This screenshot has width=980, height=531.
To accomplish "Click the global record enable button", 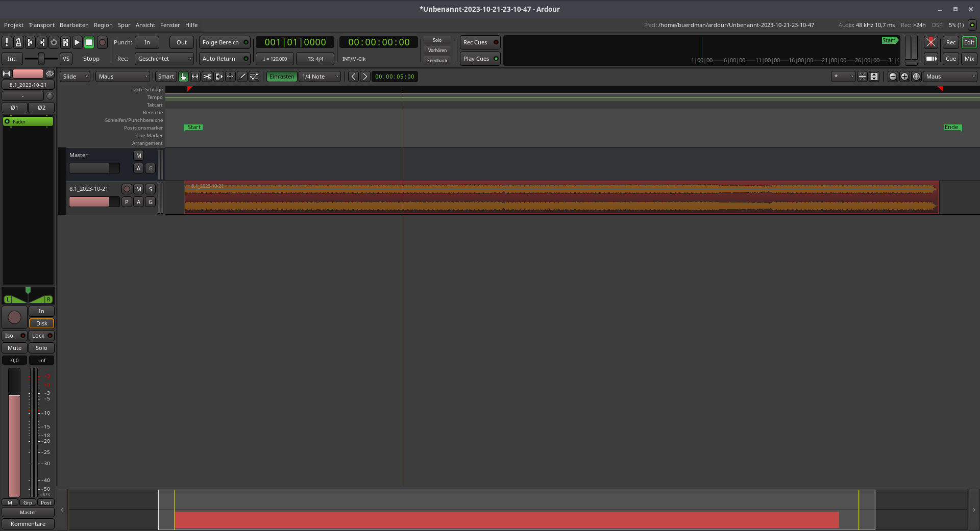I will (x=102, y=42).
